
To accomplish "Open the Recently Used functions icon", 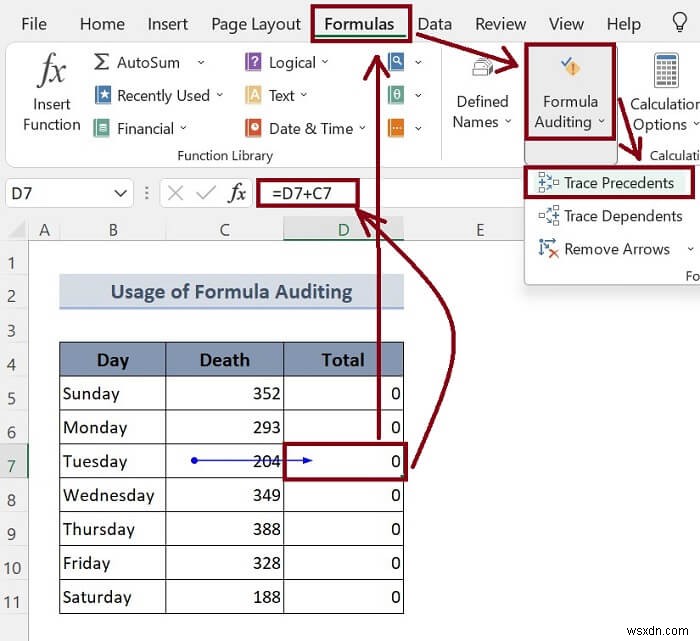I will tap(103, 95).
